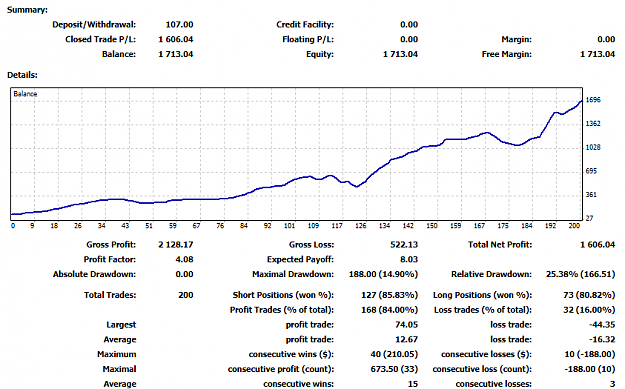Click the largest loss trade value -44.35
This screenshot has width=625, height=389.
click(602, 325)
